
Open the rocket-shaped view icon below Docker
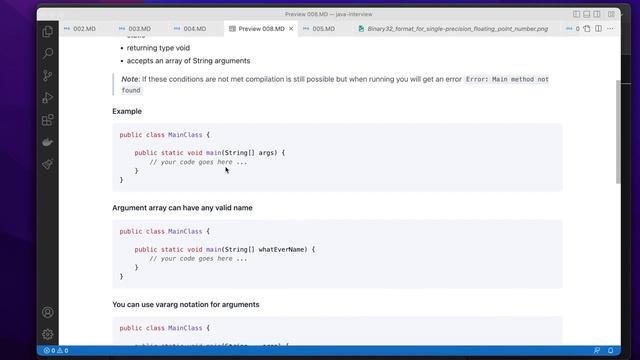click(48, 164)
